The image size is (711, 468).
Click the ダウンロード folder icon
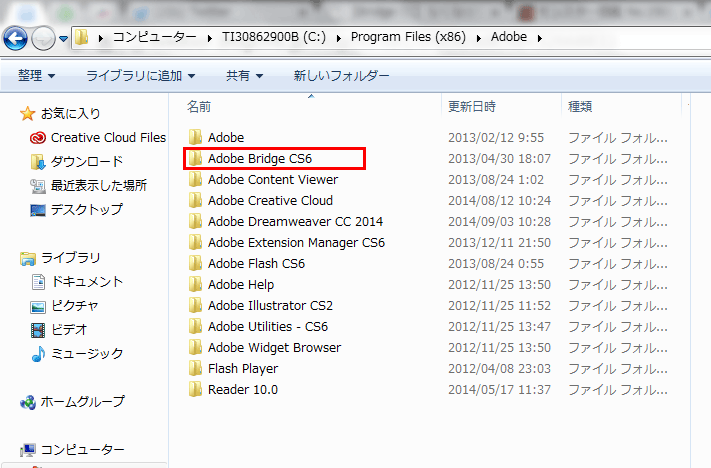click(38, 161)
